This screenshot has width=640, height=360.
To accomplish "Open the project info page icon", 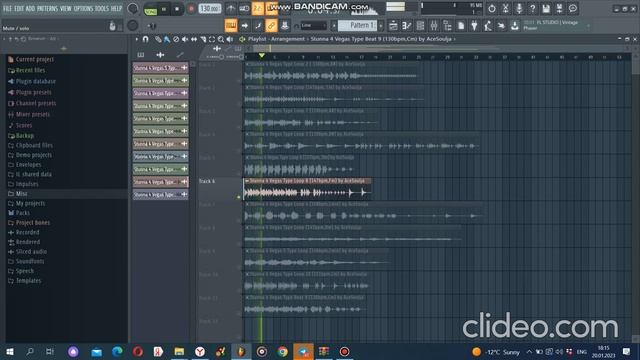I will tap(461, 26).
